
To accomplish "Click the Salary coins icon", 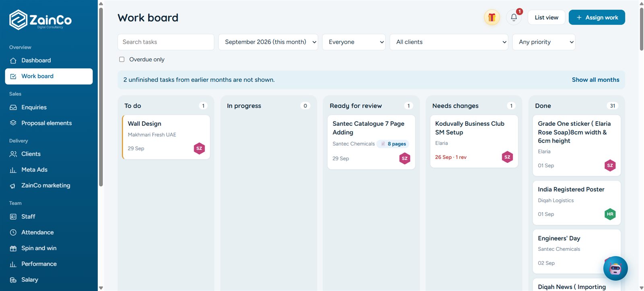I will 13,280.
